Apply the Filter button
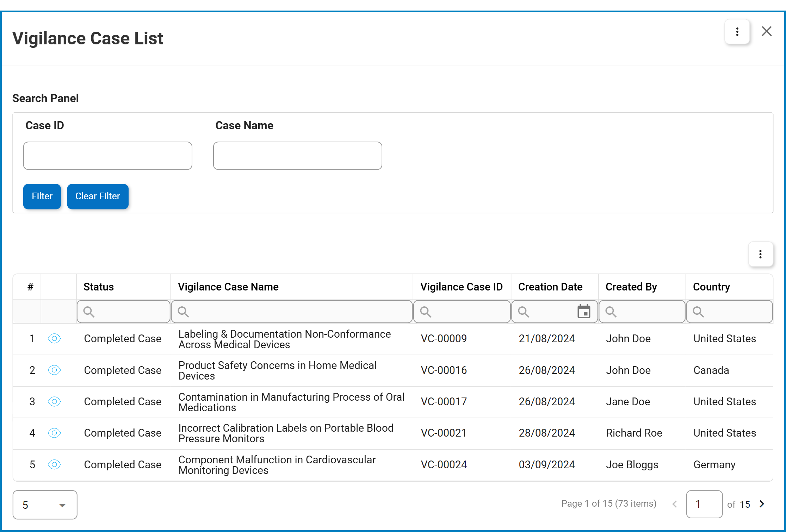The image size is (786, 532). click(42, 196)
